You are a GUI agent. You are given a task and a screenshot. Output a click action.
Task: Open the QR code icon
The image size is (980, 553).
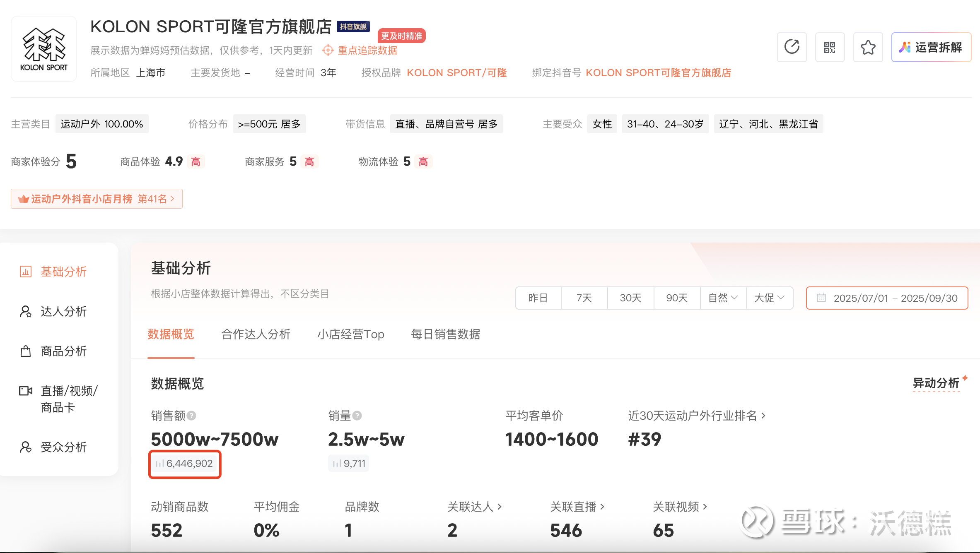click(830, 47)
